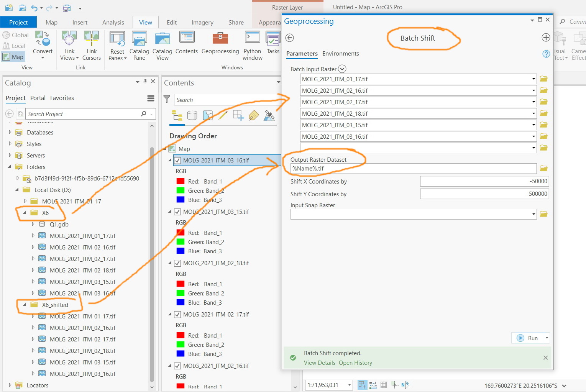
Task: Open the Map ribbon tab
Action: coord(51,22)
